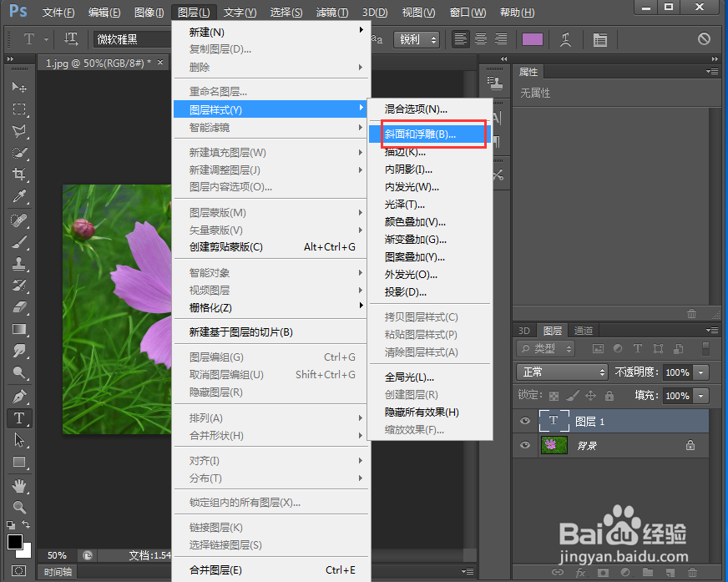Select the Brush tool
Screen dimensions: 728x582
19,242
